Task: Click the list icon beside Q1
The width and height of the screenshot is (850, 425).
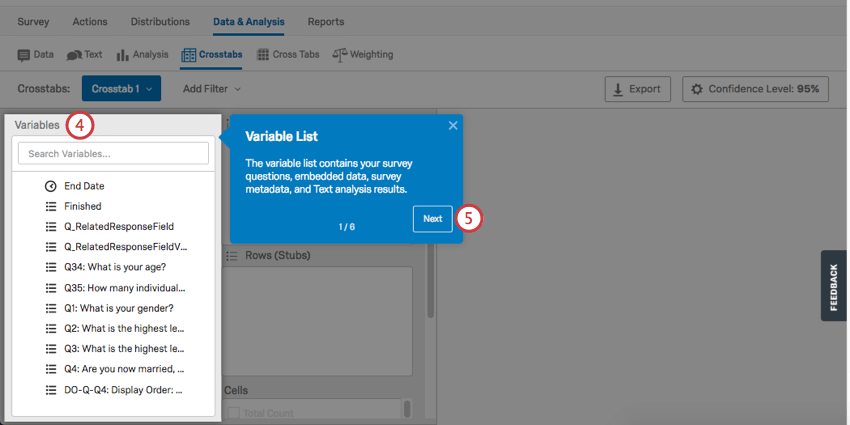Action: [50, 308]
